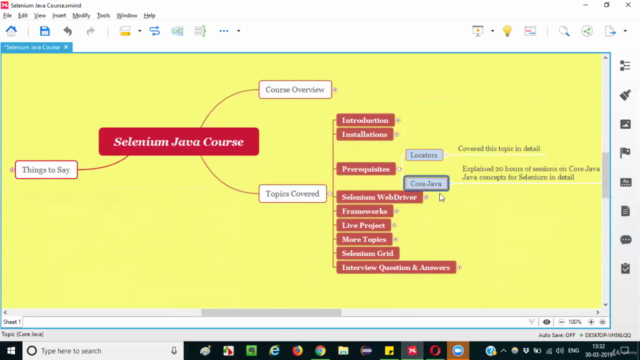This screenshot has width=640, height=360.
Task: Open the View menu
Action: (40, 16)
